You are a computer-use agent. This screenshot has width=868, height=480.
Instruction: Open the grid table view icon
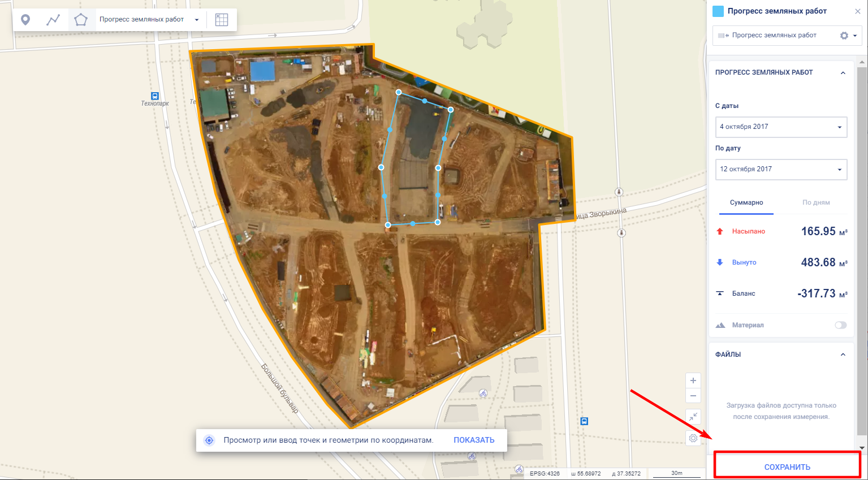(x=222, y=20)
